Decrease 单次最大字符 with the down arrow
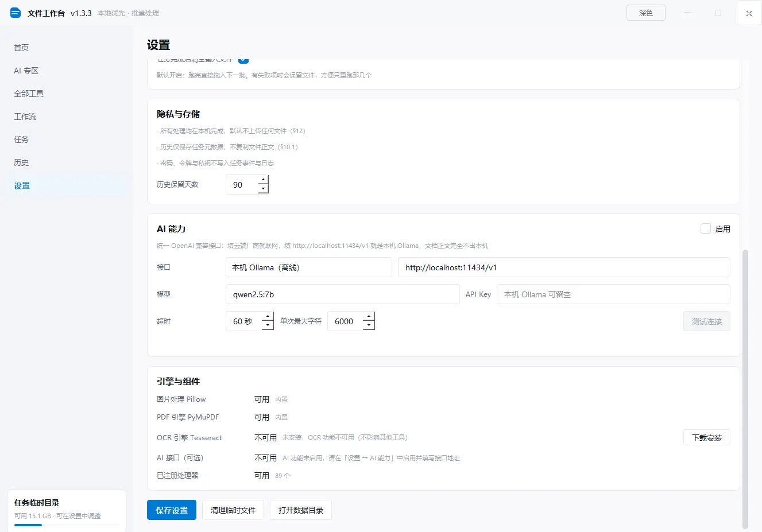The width and height of the screenshot is (762, 532). point(369,325)
